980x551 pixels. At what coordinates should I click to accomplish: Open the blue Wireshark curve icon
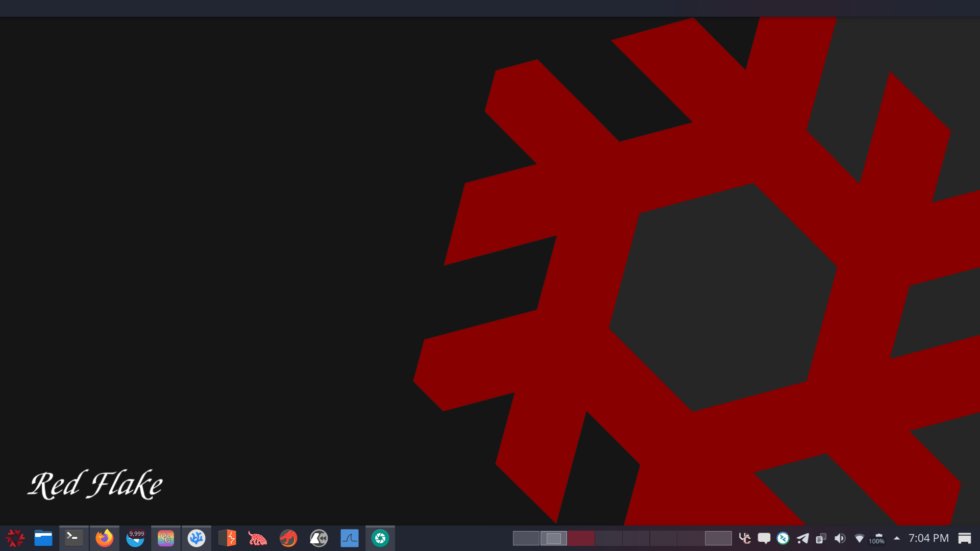point(350,538)
